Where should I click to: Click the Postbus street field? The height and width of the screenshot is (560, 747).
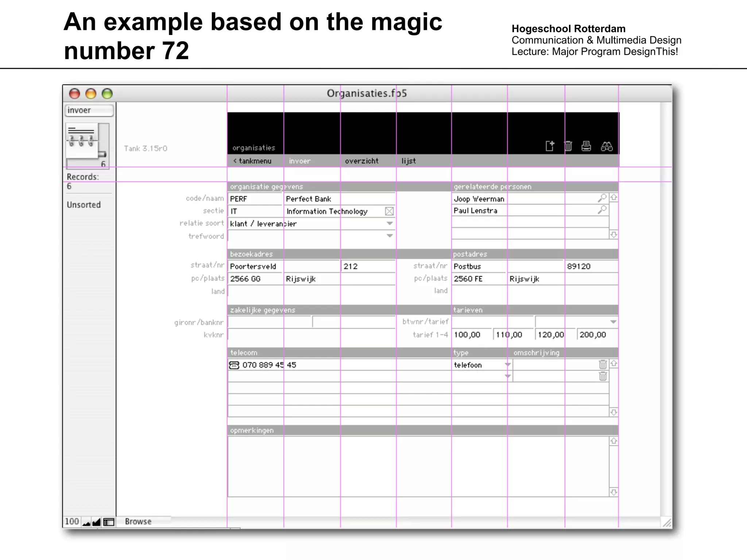coord(508,266)
